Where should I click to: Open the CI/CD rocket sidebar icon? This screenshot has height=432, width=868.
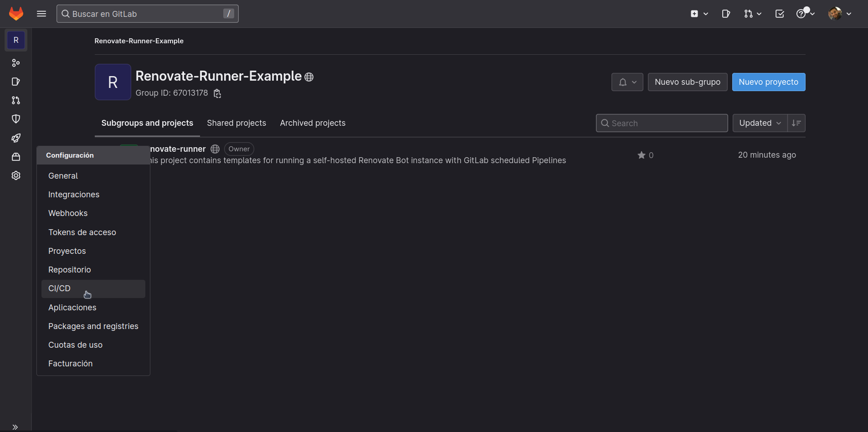[x=16, y=138]
